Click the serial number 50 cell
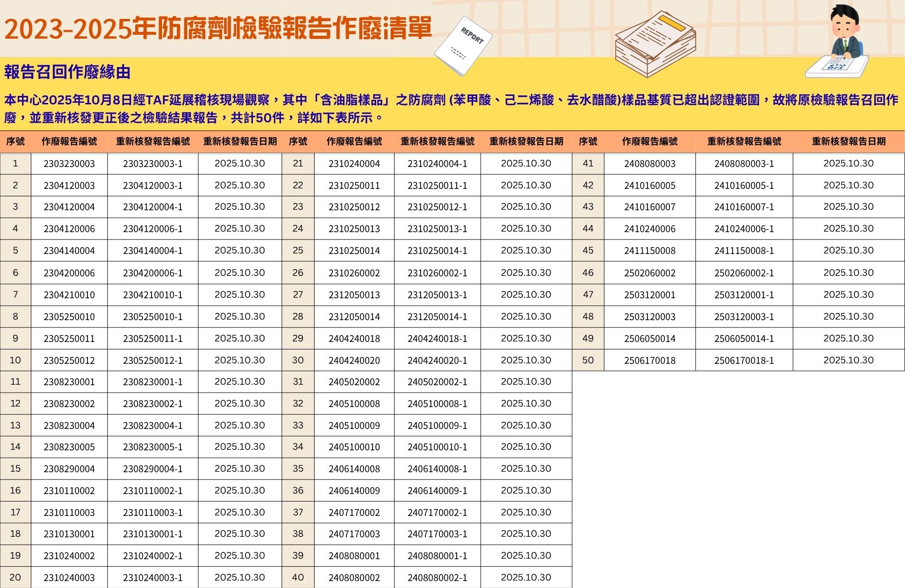 coord(587,360)
